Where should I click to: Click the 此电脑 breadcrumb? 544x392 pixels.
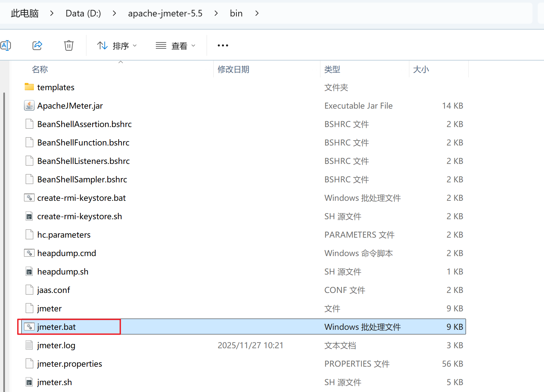(x=25, y=13)
